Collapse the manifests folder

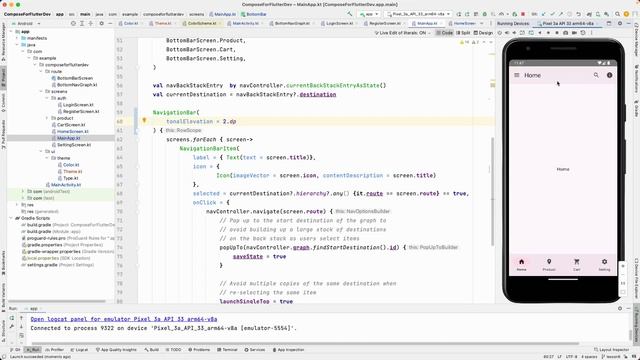[x=17, y=38]
